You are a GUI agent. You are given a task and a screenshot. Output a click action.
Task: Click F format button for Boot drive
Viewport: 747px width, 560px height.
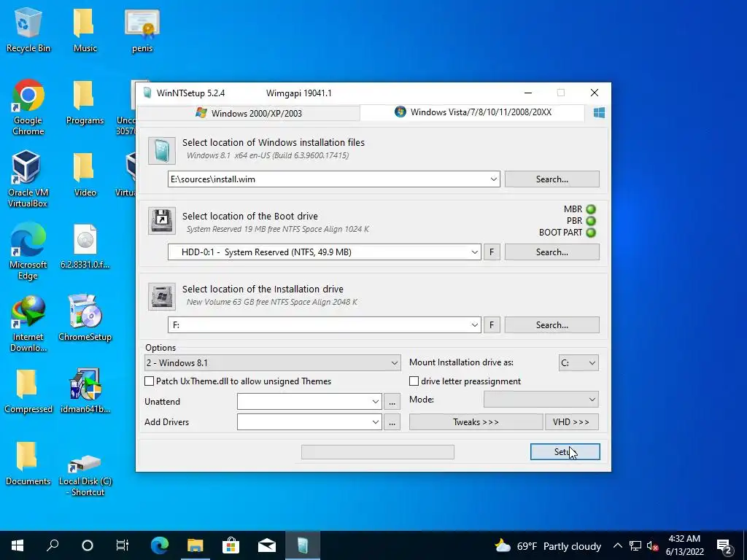point(492,252)
